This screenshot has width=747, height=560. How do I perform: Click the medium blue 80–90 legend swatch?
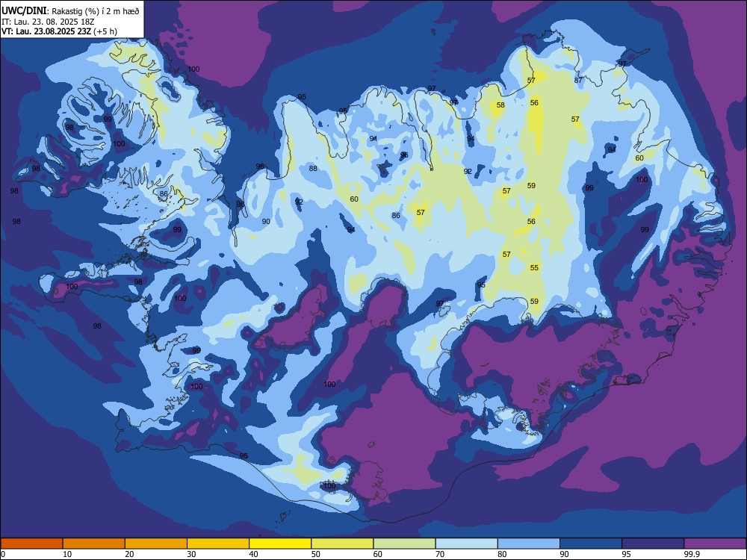click(x=529, y=543)
